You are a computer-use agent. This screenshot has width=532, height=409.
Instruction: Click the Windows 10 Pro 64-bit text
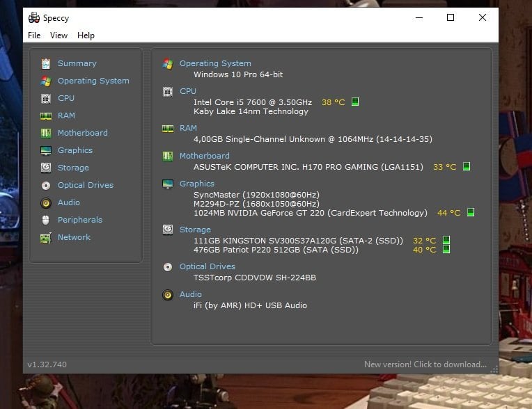[x=238, y=74]
